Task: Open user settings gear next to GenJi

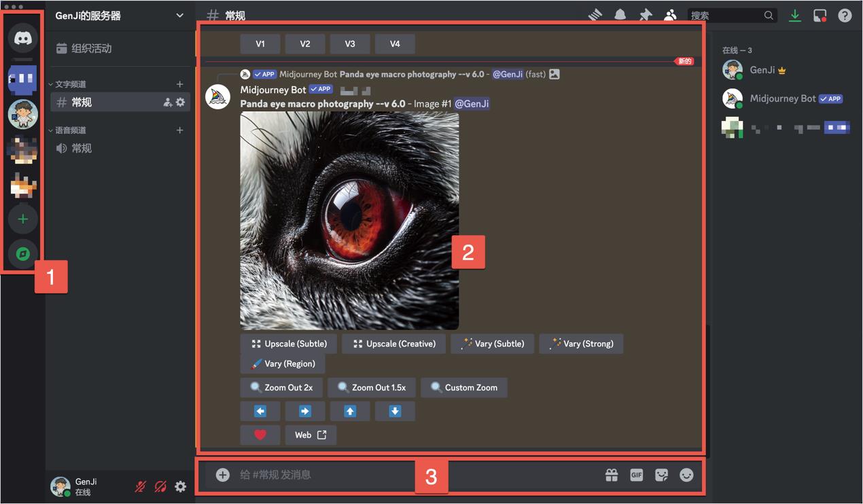Action: (180, 486)
